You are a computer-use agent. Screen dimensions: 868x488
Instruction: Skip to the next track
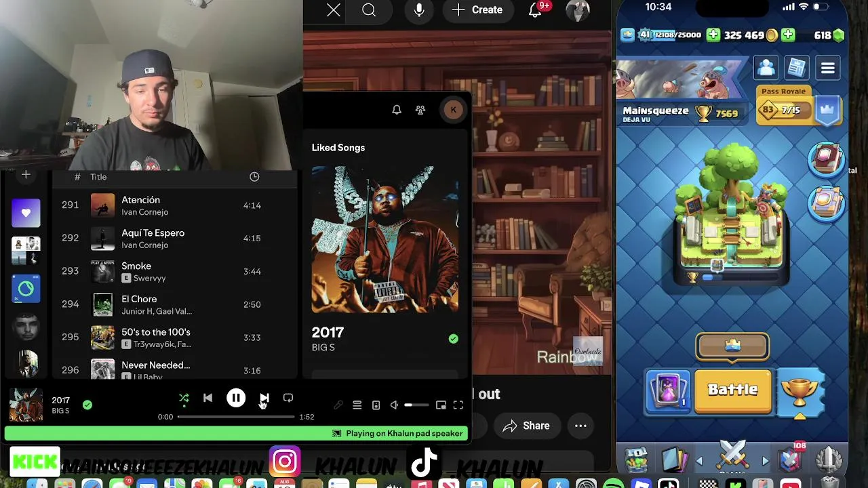point(264,399)
